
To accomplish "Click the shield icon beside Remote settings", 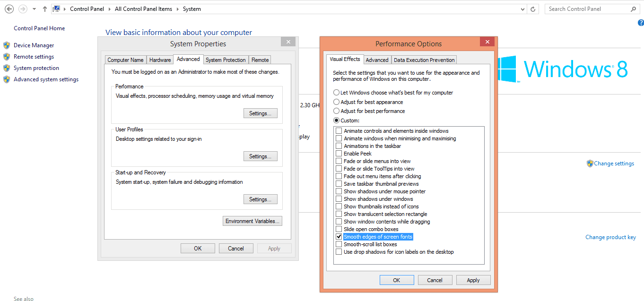I will tap(7, 57).
